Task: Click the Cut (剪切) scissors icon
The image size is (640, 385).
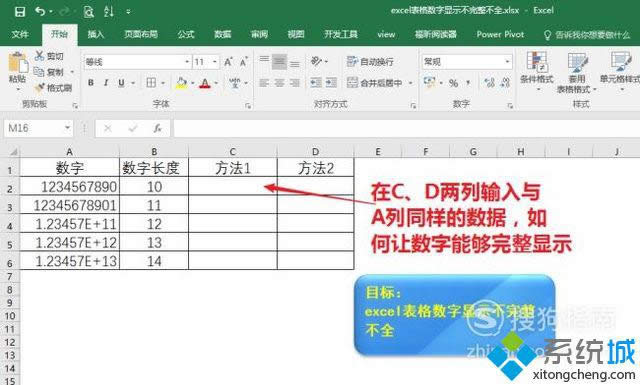Action: 39,56
